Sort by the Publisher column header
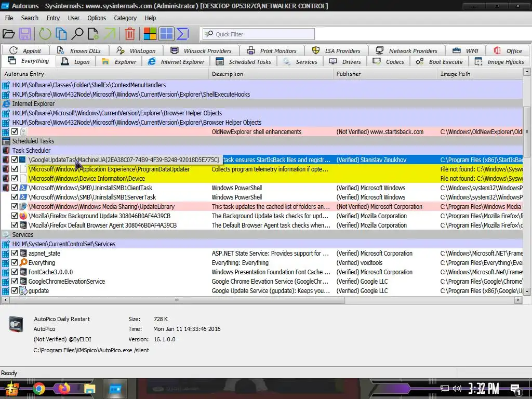The width and height of the screenshot is (532, 399). 385,74
